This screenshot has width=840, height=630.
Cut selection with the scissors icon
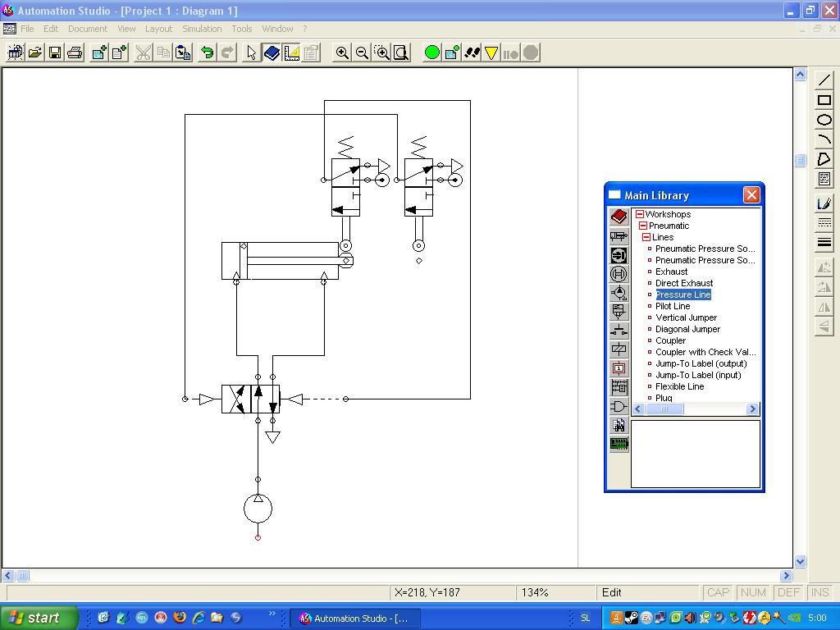(x=143, y=52)
